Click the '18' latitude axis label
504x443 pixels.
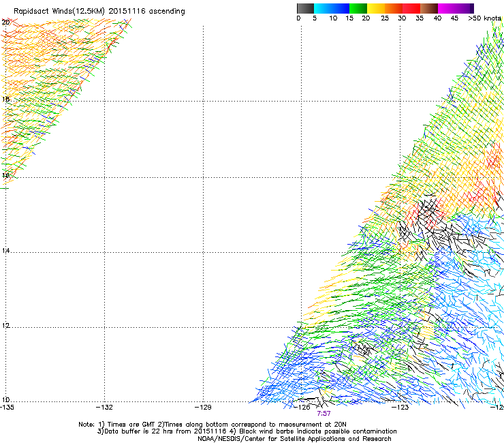tap(5, 99)
